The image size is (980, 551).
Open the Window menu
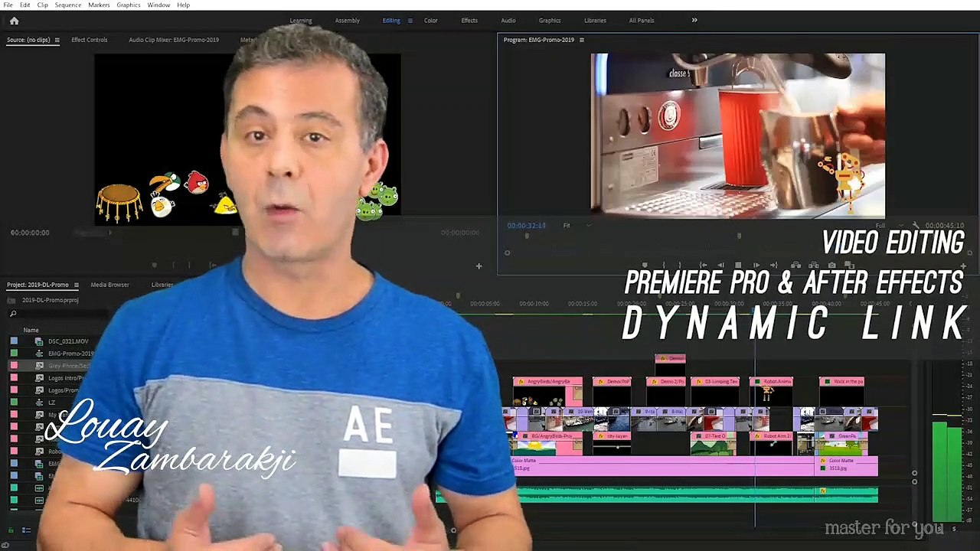click(x=158, y=5)
